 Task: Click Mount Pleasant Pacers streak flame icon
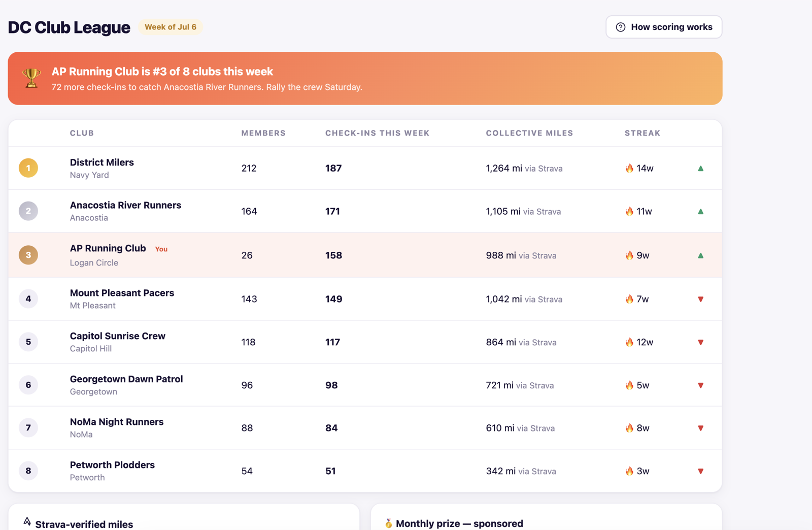point(629,299)
